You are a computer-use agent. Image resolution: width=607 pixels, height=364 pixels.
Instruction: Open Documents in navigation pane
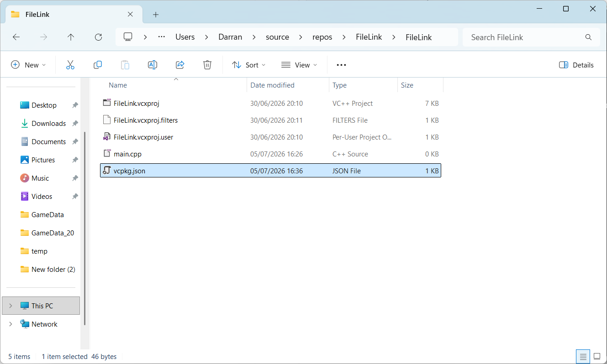(48, 142)
